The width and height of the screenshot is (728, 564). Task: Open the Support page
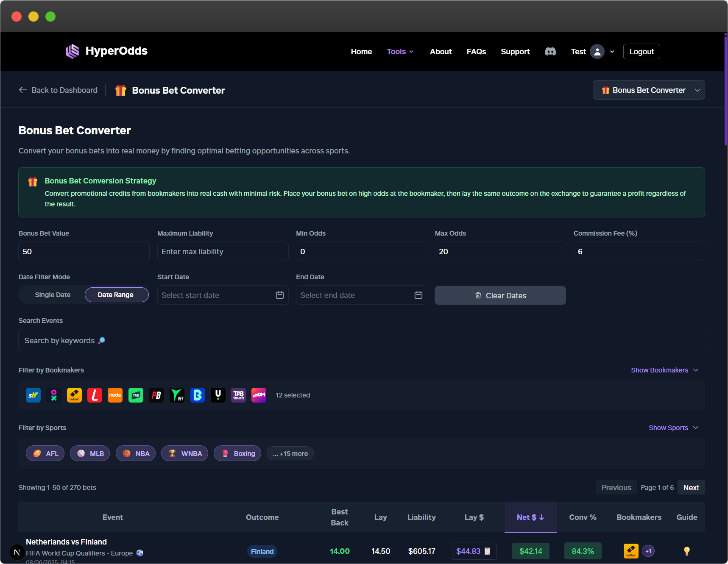(x=515, y=52)
